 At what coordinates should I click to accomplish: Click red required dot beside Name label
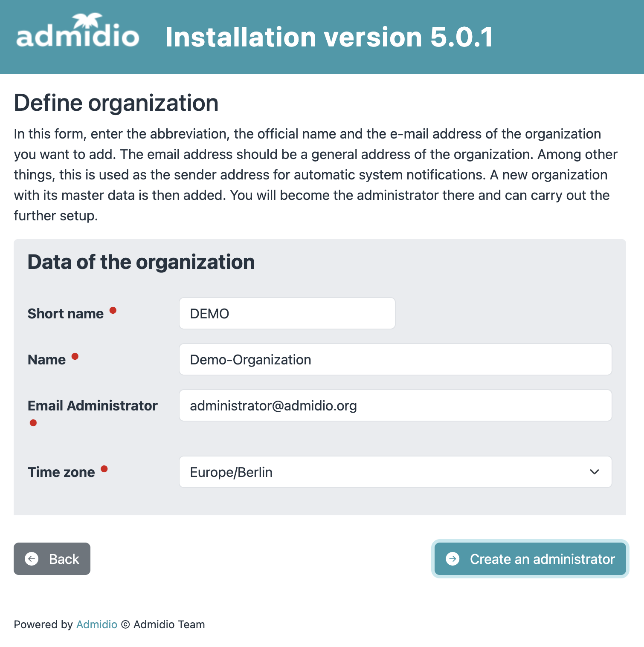[x=75, y=356]
